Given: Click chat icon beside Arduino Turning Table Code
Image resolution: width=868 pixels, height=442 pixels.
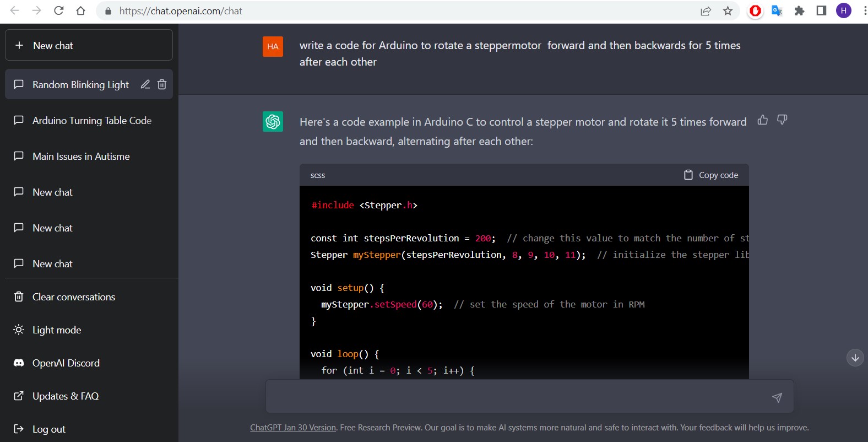Looking at the screenshot, I should pyautogui.click(x=19, y=120).
